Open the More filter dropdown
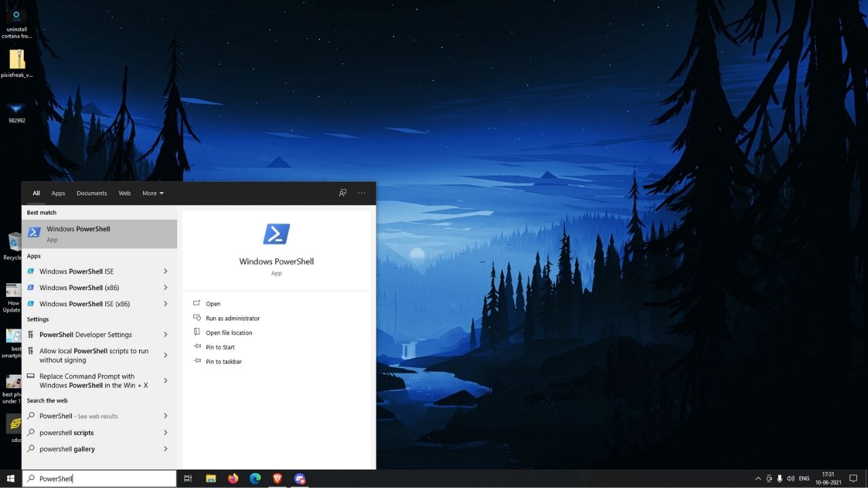Viewport: 868px width, 488px height. [152, 193]
